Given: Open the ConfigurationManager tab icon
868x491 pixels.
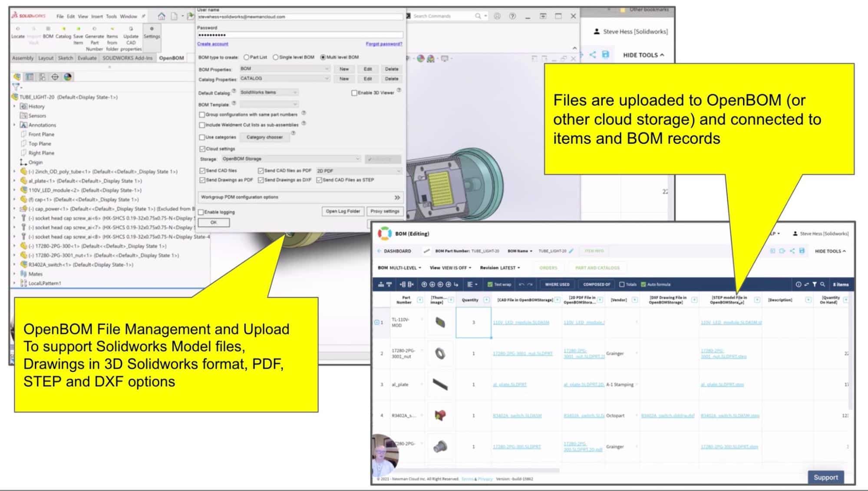Looking at the screenshot, I should pos(42,77).
